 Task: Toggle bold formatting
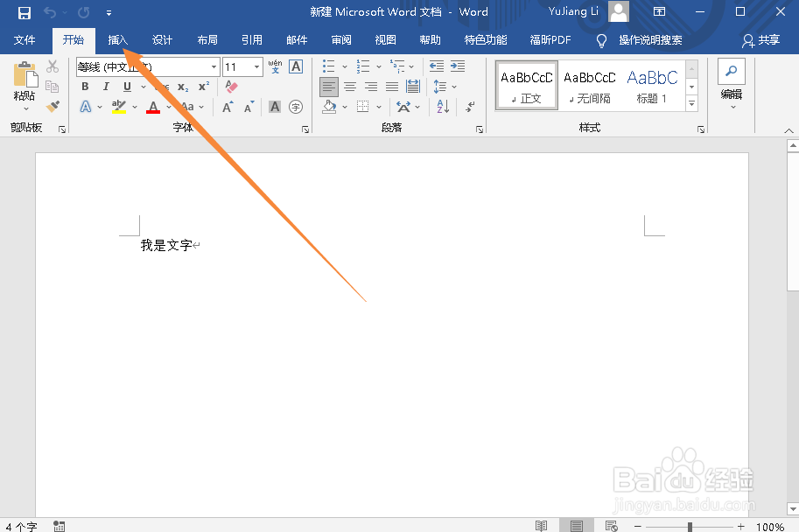pos(85,87)
